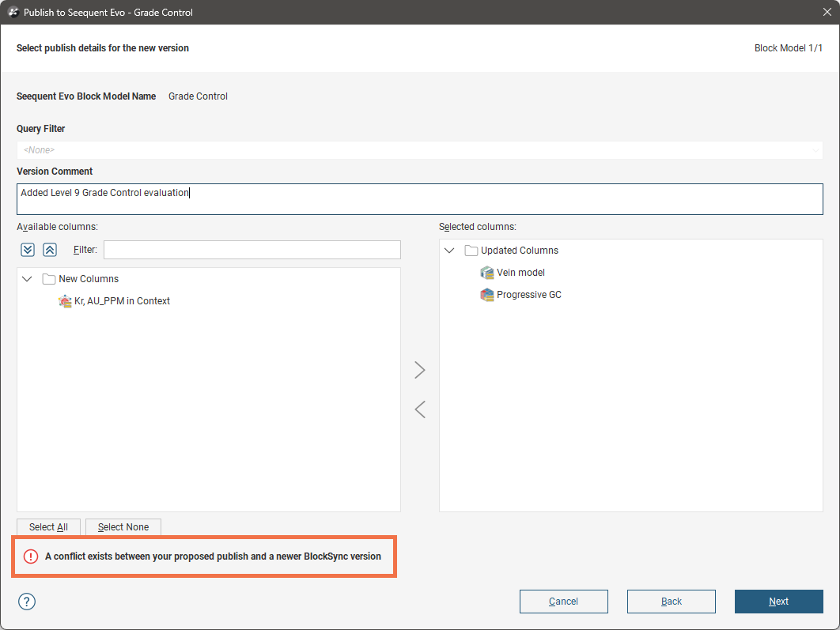Remove column using the left arrow

point(420,409)
